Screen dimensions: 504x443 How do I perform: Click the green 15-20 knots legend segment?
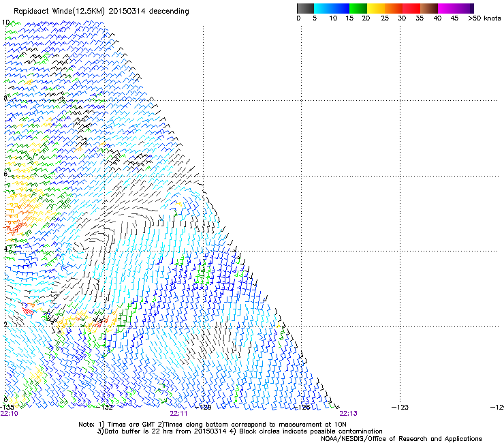(358, 8)
